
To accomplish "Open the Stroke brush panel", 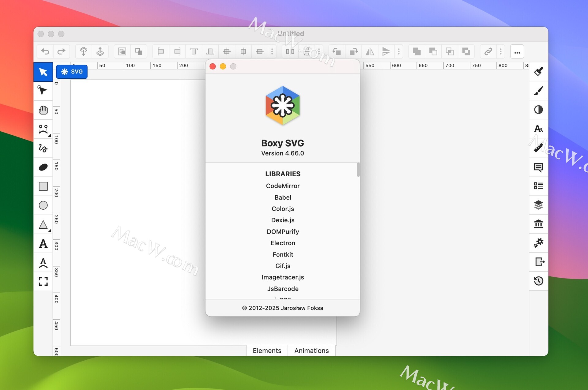I will point(539,91).
